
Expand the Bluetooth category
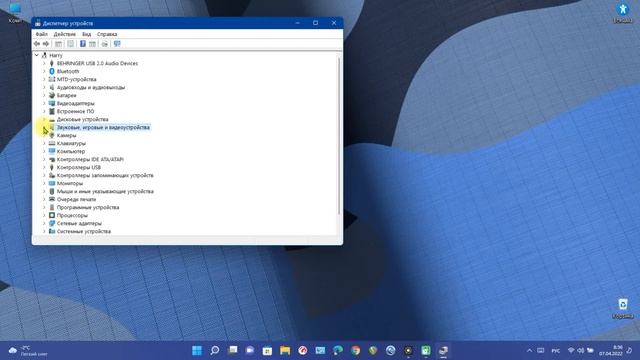(x=44, y=71)
